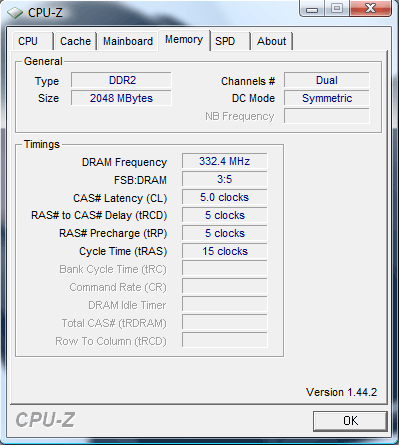Click the Size label
The image size is (399, 445).
(x=48, y=98)
